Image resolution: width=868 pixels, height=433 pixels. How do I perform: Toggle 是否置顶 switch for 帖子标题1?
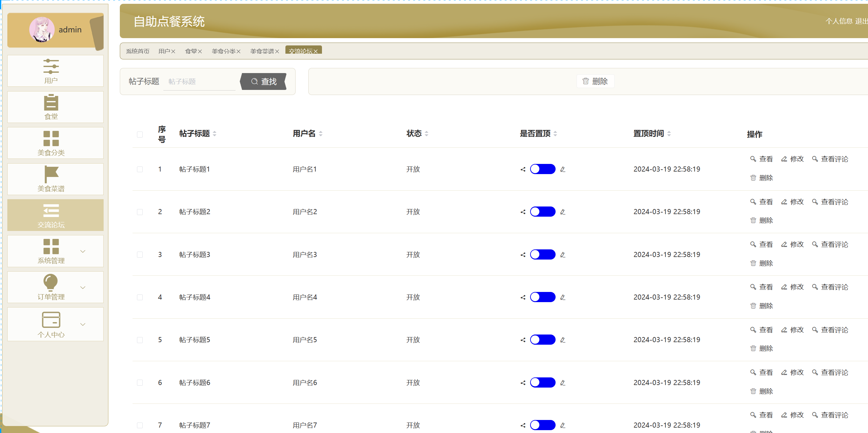[542, 169]
